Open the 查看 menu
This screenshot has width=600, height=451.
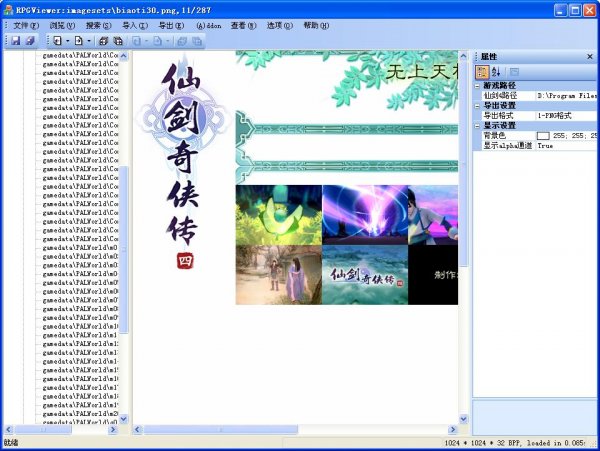[243, 26]
